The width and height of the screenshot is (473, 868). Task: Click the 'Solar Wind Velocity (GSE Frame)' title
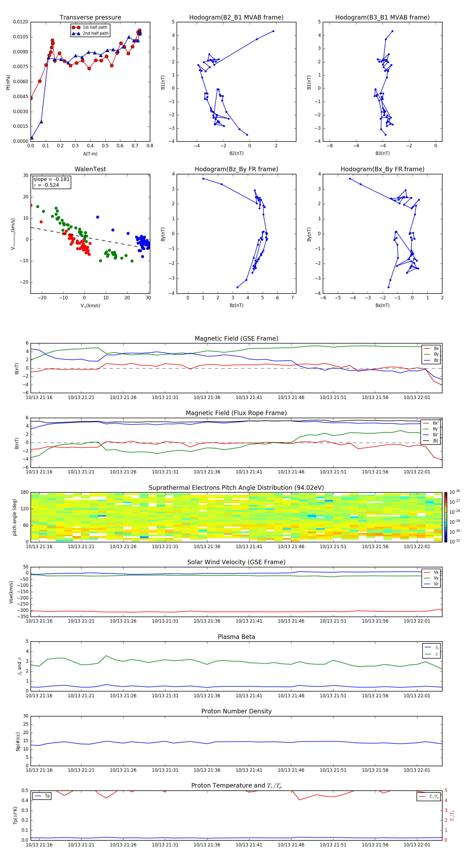click(x=236, y=562)
